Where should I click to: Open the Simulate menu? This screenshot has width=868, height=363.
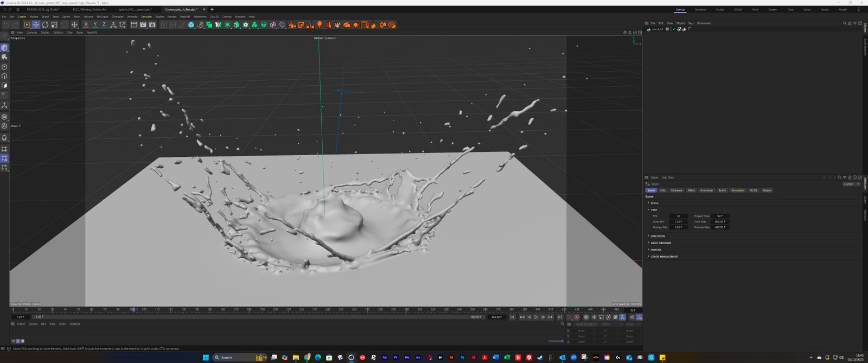146,17
